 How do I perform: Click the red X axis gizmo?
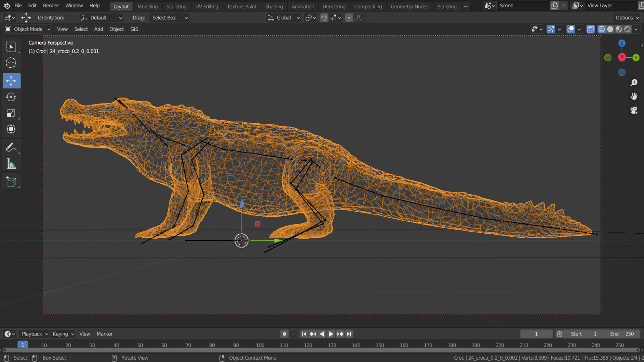622,57
